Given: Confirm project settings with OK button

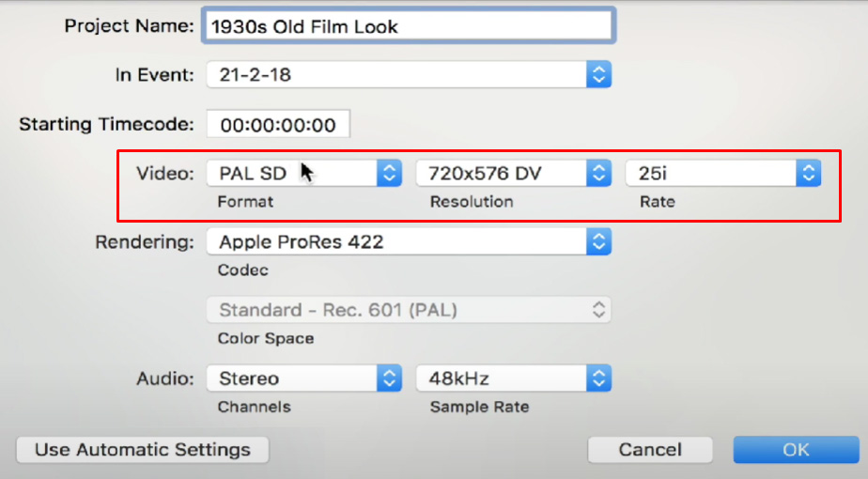Looking at the screenshot, I should (x=796, y=450).
